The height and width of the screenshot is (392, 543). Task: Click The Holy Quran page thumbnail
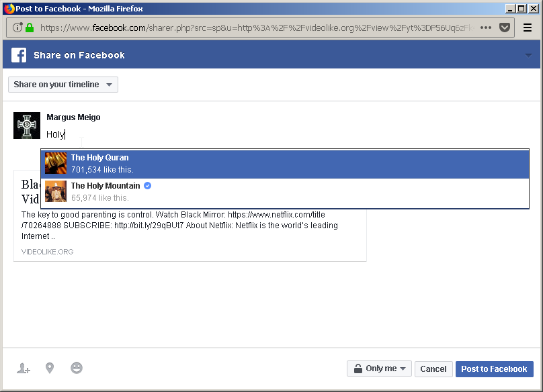[x=56, y=163]
